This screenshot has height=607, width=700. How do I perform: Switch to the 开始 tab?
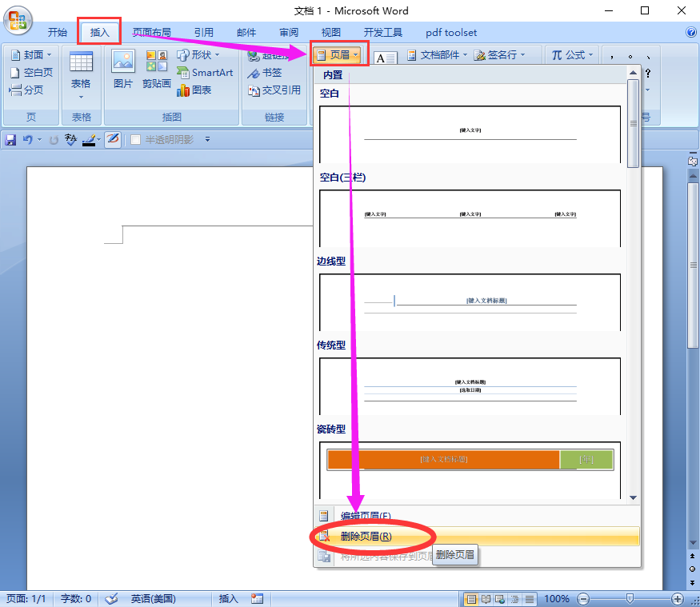[57, 33]
